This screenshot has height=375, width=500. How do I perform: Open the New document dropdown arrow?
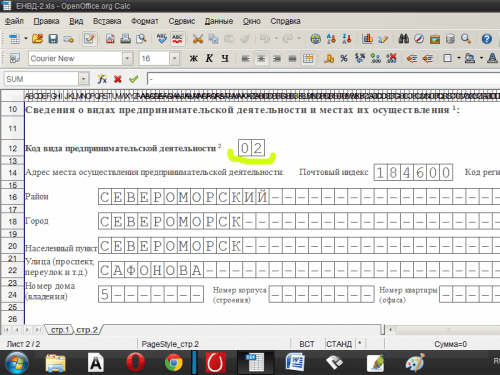(x=26, y=39)
